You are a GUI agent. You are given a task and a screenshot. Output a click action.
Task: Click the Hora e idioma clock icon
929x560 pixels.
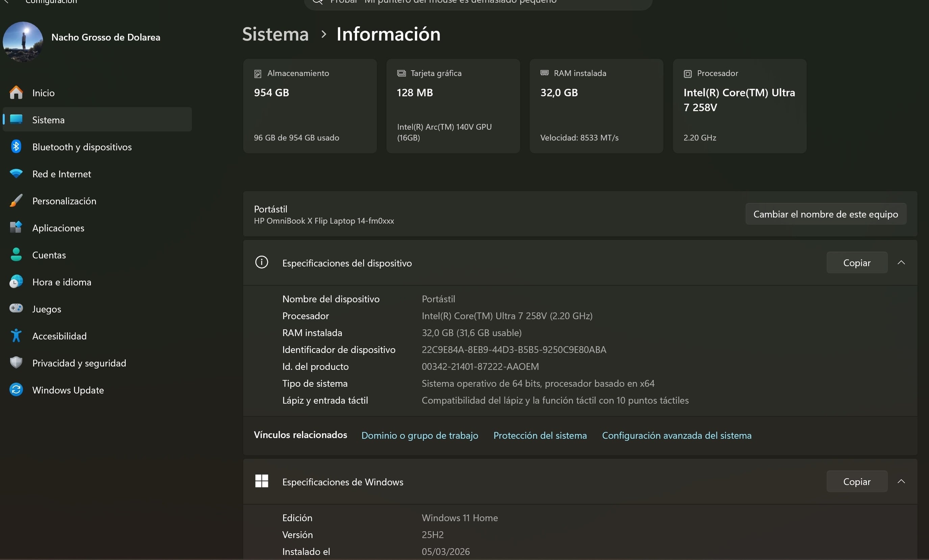[16, 281]
